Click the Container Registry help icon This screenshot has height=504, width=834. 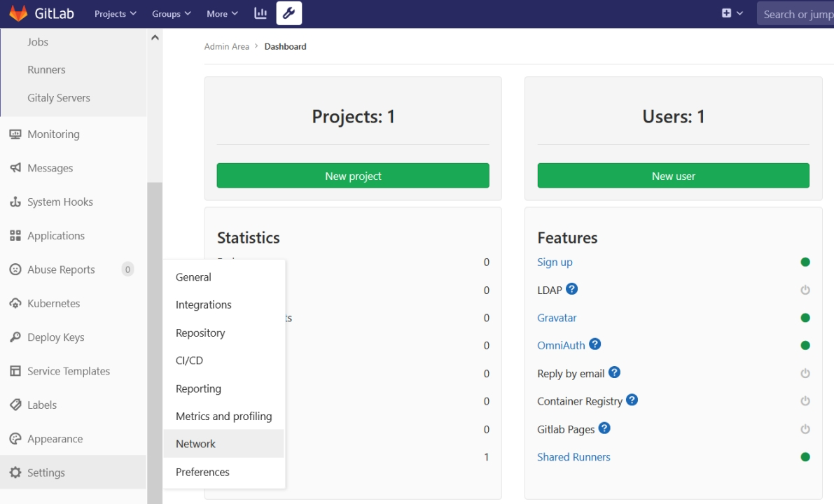[632, 400]
